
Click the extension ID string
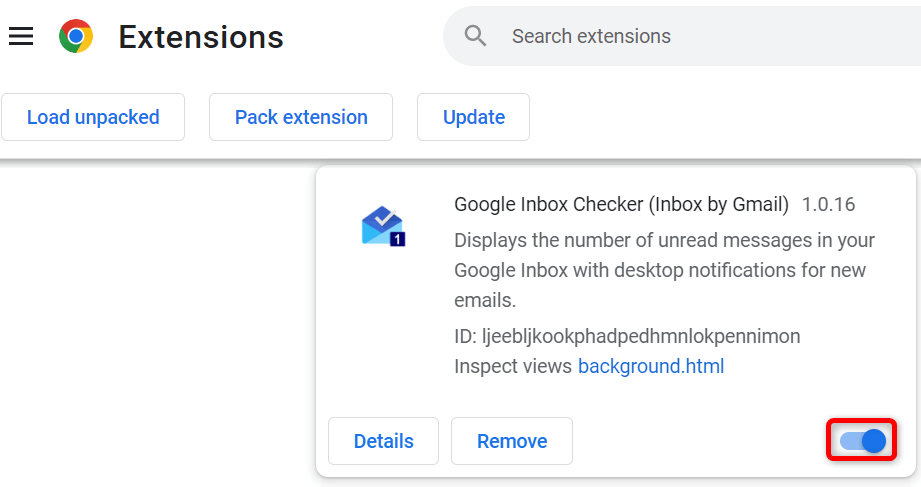(627, 336)
